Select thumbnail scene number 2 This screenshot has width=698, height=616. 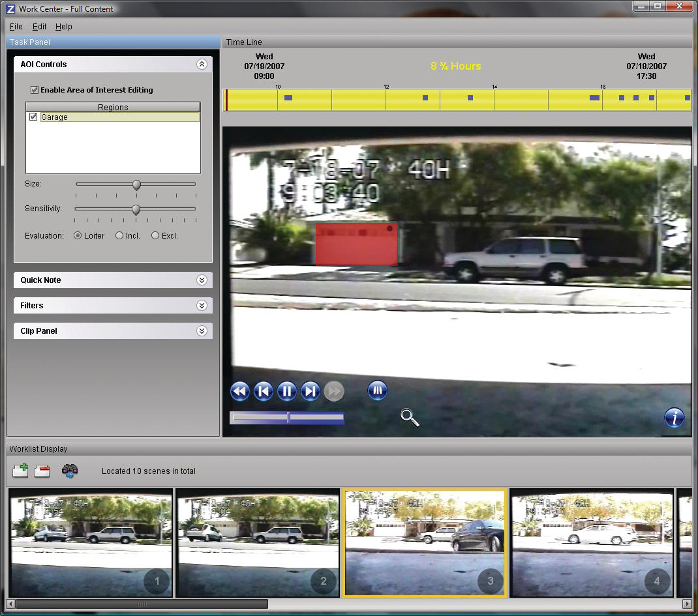coord(257,543)
